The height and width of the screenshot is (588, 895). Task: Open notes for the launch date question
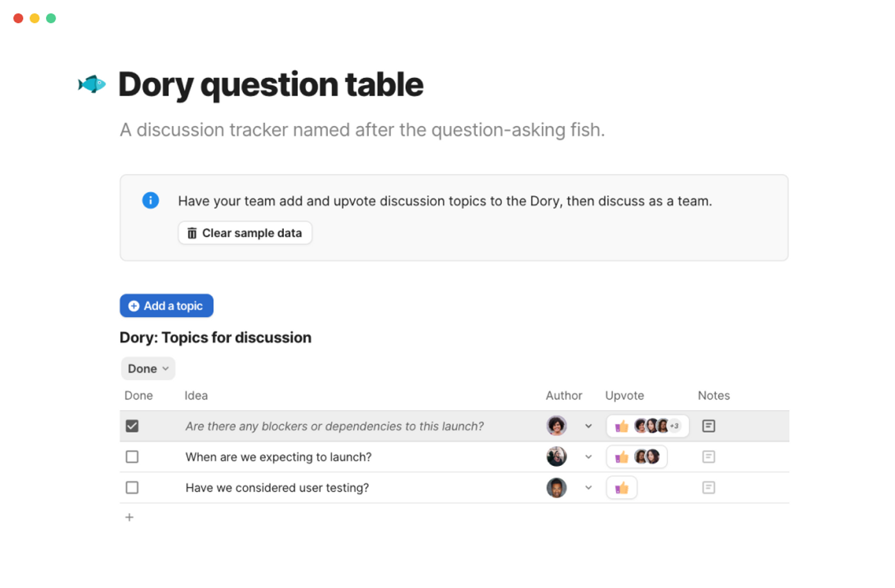point(708,457)
